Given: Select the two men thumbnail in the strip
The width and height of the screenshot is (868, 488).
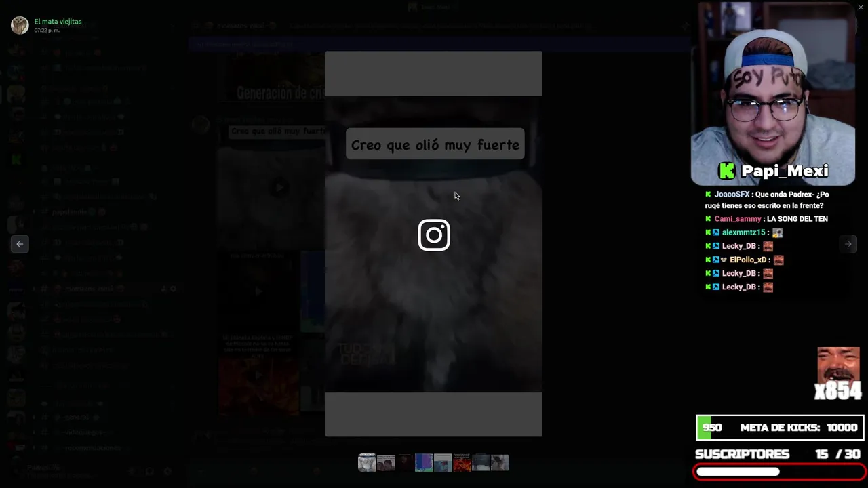Looking at the screenshot, I should 386,463.
